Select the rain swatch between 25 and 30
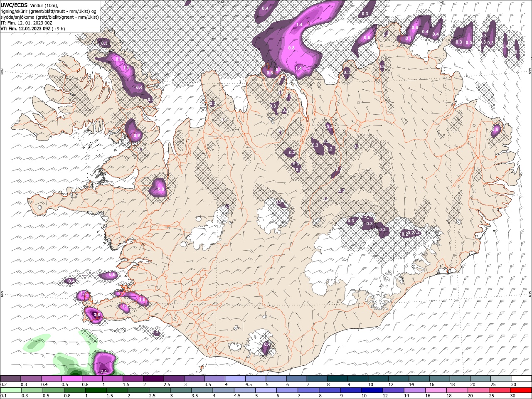The height and width of the screenshot is (399, 532). click(x=500, y=390)
